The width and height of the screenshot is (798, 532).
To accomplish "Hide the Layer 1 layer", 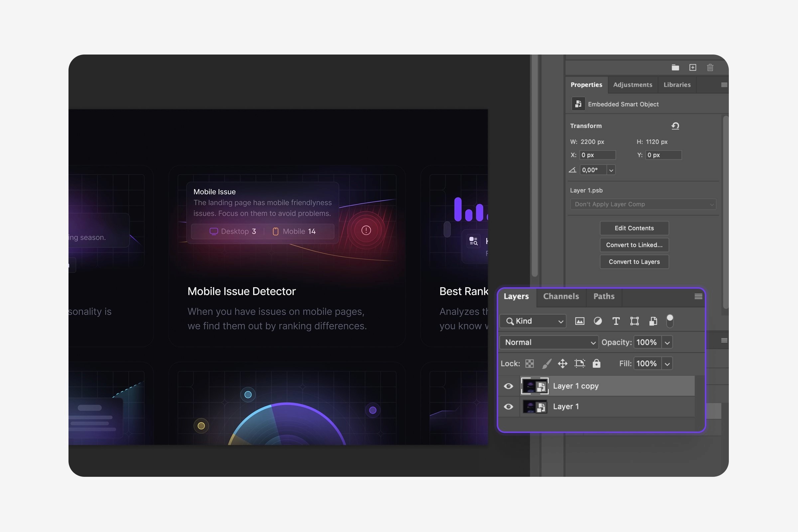I will 508,406.
